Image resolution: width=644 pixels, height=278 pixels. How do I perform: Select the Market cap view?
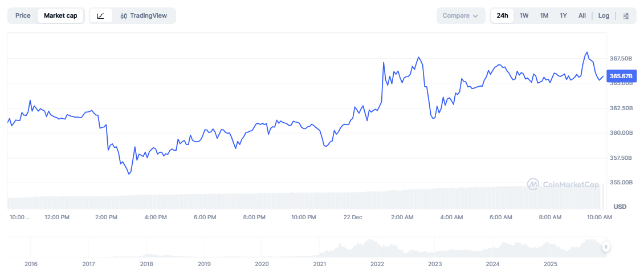point(60,16)
